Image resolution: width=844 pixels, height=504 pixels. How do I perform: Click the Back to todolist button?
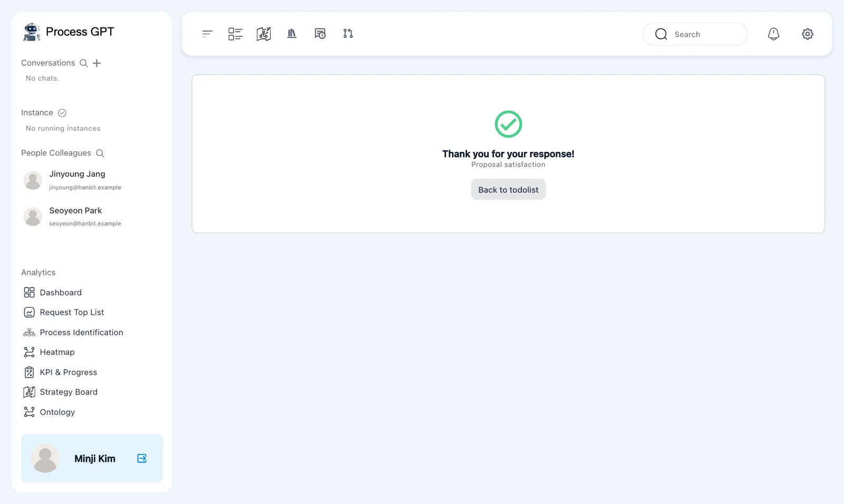coord(509,190)
